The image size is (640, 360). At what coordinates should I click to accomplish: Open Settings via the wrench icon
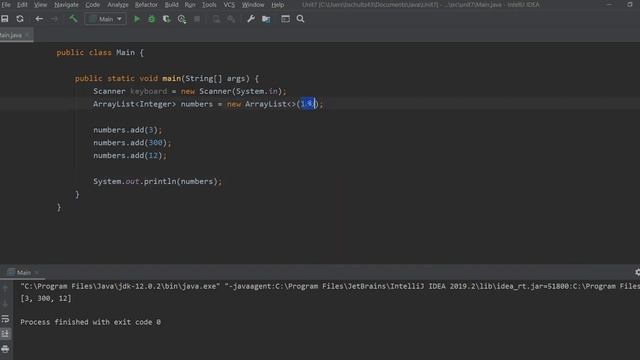(251, 19)
